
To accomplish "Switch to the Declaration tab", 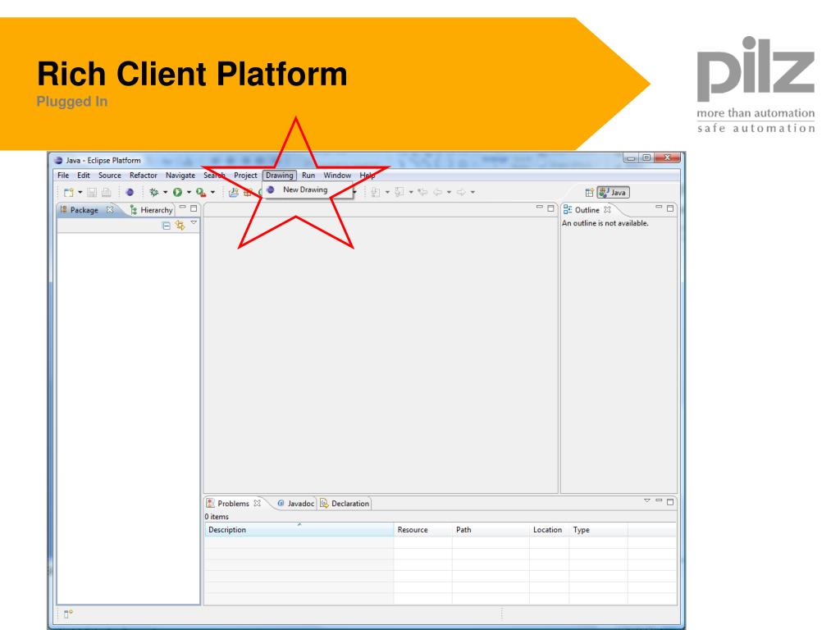I will 345,504.
